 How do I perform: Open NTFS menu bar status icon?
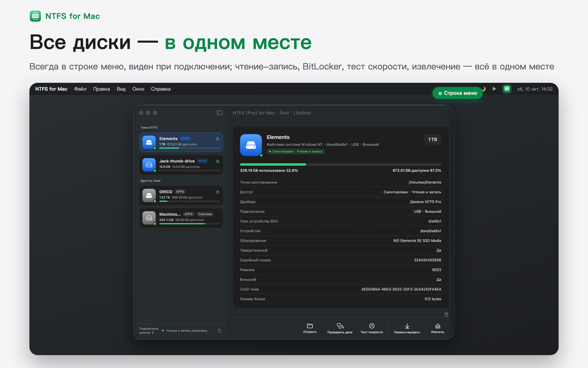[507, 89]
